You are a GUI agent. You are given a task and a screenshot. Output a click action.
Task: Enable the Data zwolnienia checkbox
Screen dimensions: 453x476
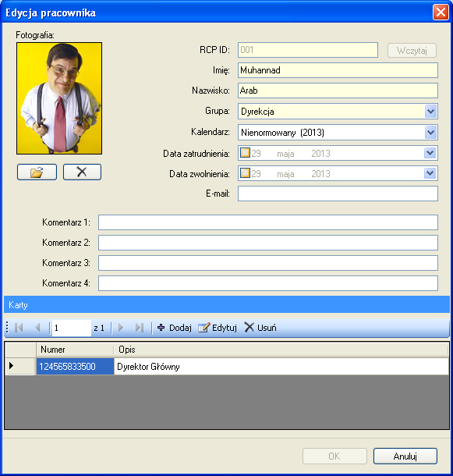(245, 173)
